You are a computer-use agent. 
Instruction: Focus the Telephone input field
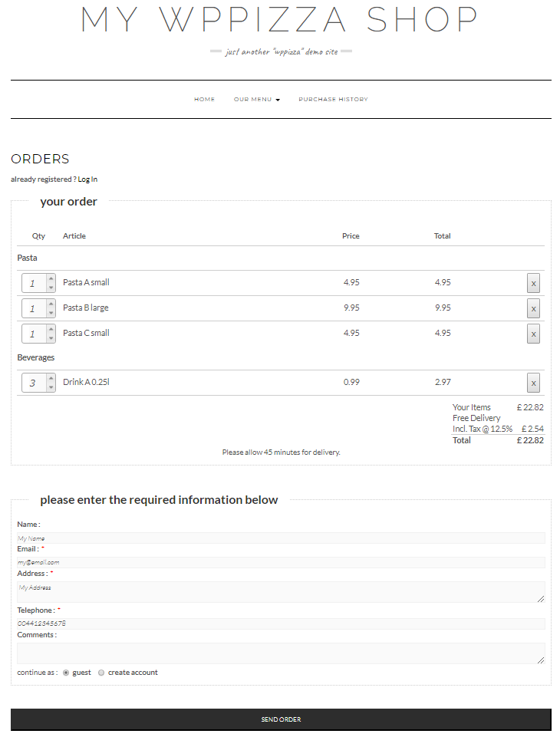[x=281, y=623]
